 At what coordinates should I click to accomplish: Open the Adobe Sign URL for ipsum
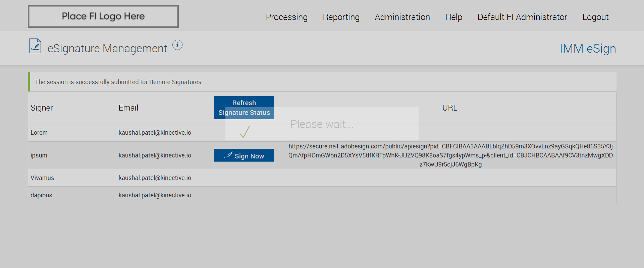click(450, 155)
